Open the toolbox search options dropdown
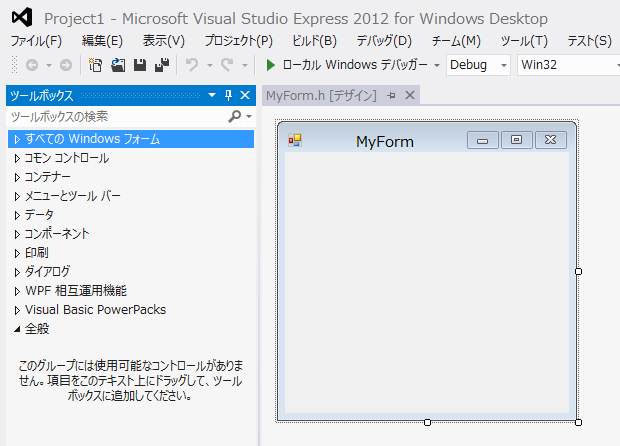The image size is (620, 446). (249, 117)
